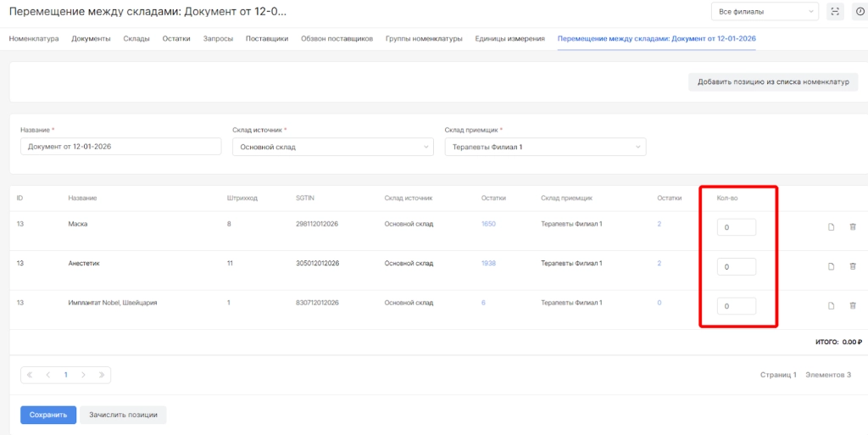Open the Остатки tab
Viewport: 868px width, 435px height.
(x=176, y=39)
